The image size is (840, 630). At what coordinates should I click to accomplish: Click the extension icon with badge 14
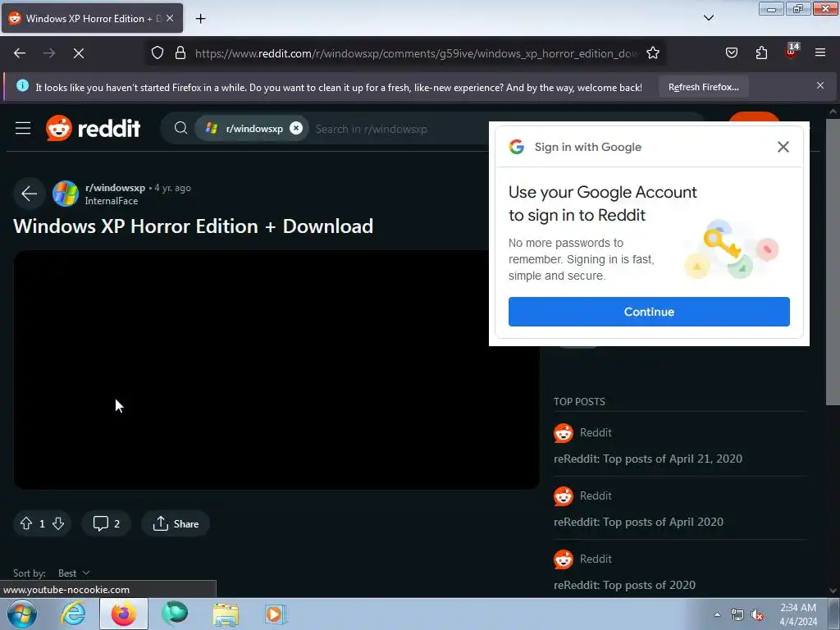792,52
